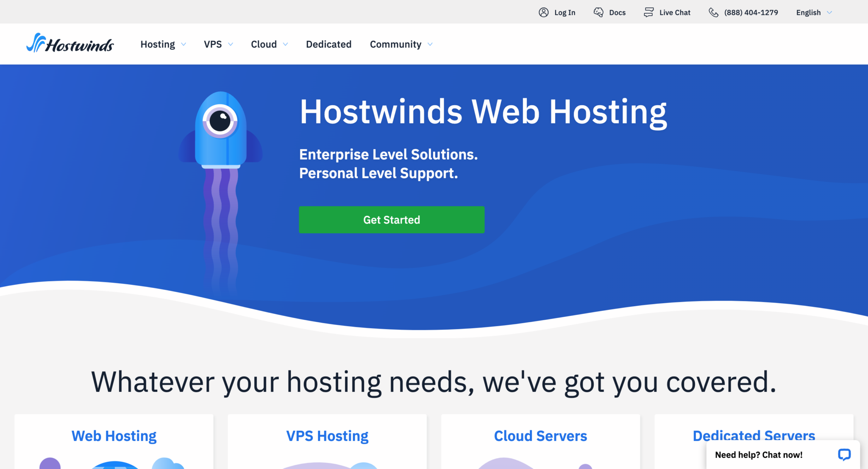
Task: Click the Docs brain icon
Action: pyautogui.click(x=599, y=12)
